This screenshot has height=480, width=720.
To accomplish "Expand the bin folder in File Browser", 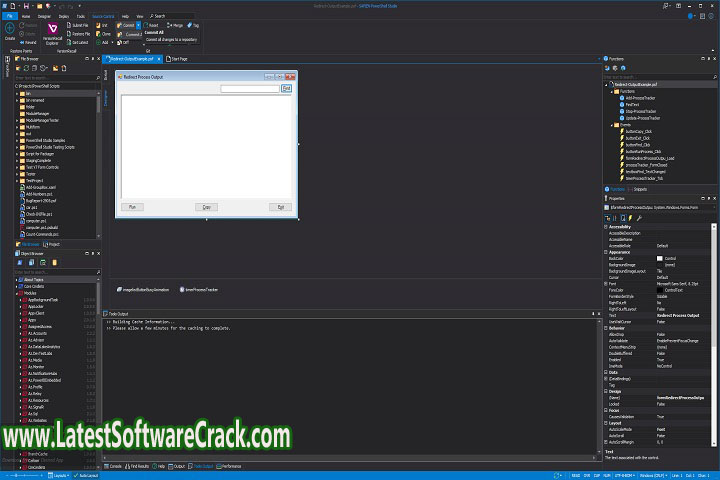I will [17, 94].
